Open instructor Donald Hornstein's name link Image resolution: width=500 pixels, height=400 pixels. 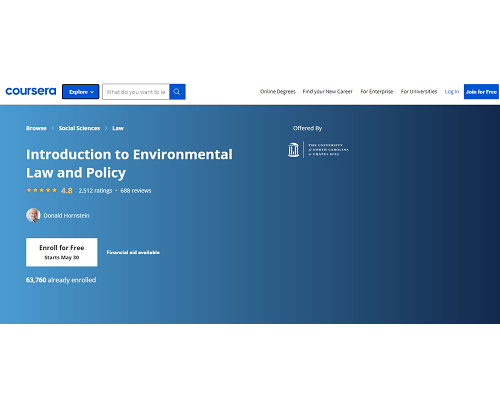[x=66, y=216]
